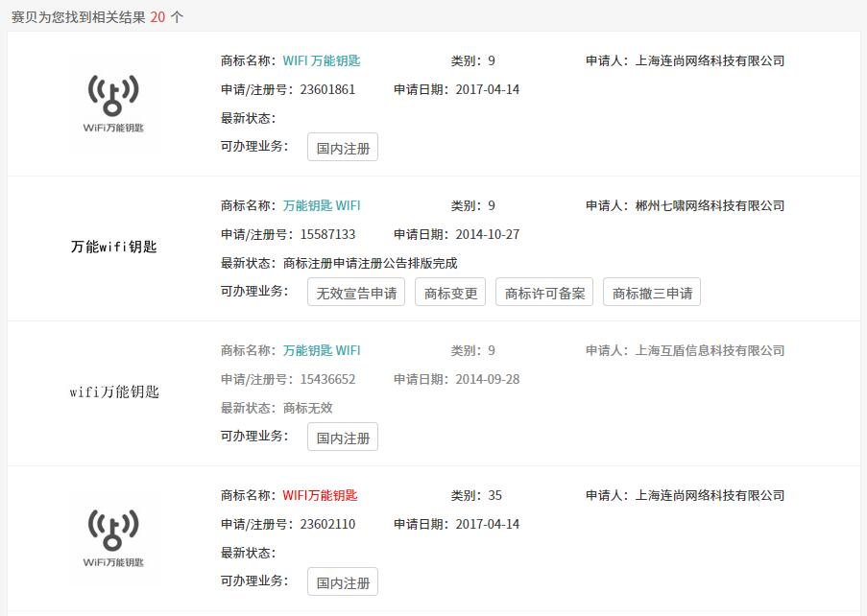Click the WiFi key logo for trademark 23601861

[x=113, y=104]
